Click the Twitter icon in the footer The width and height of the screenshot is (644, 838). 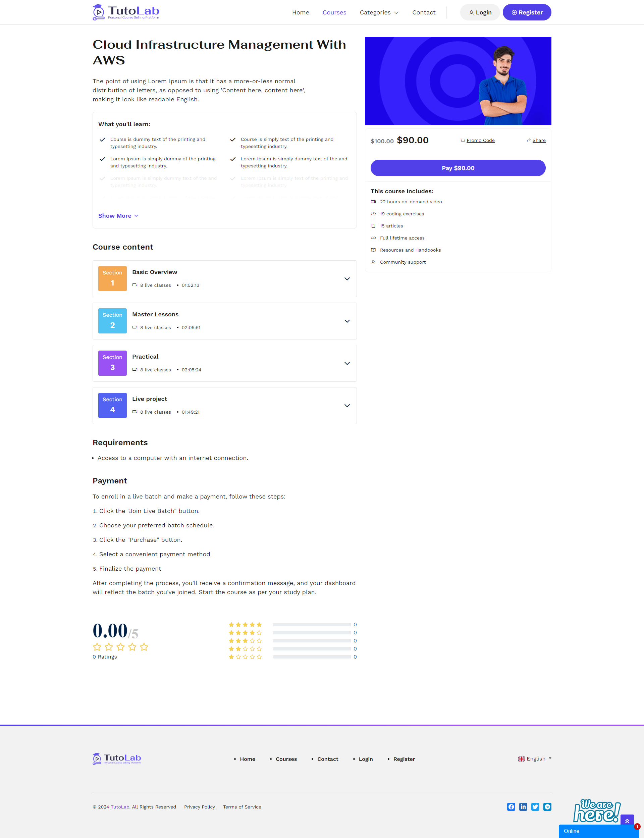point(535,806)
